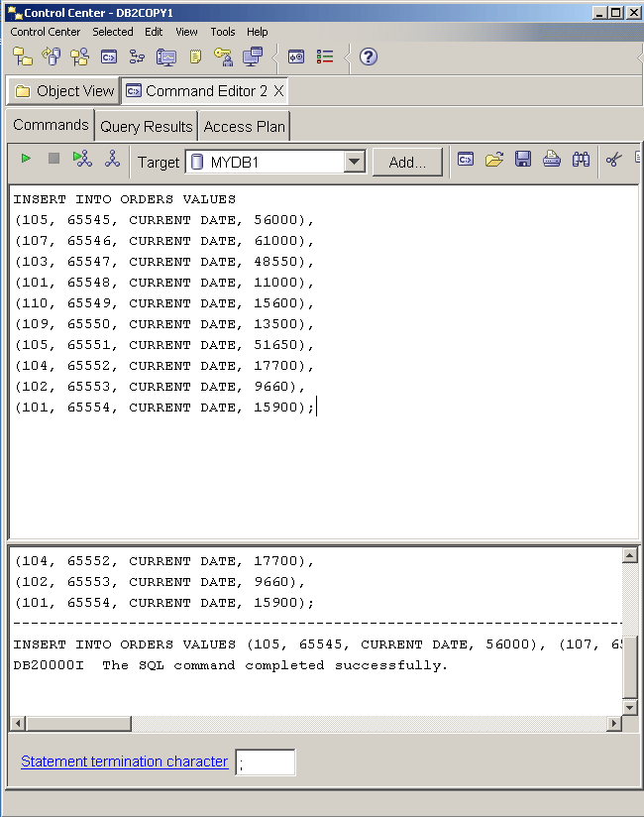Launch Command Editor from main toolbar

coord(109,57)
